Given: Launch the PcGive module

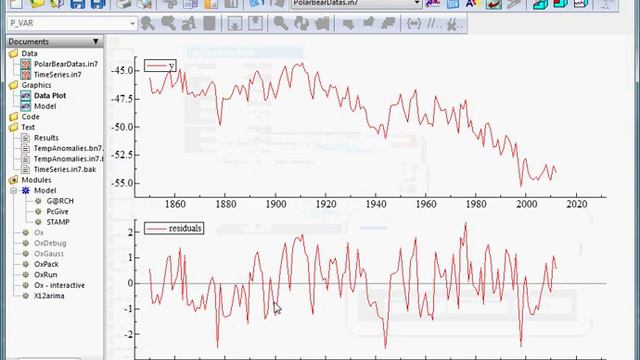Looking at the screenshot, I should [58, 211].
